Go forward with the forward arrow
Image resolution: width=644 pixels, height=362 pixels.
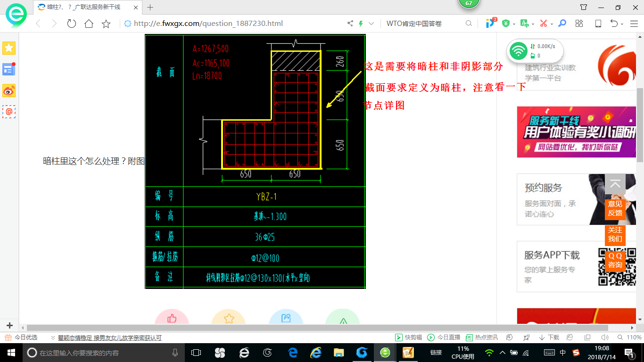click(x=54, y=24)
